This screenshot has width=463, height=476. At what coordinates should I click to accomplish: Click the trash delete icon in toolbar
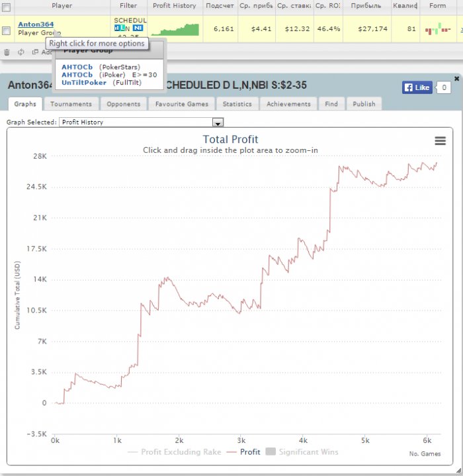coord(7,52)
